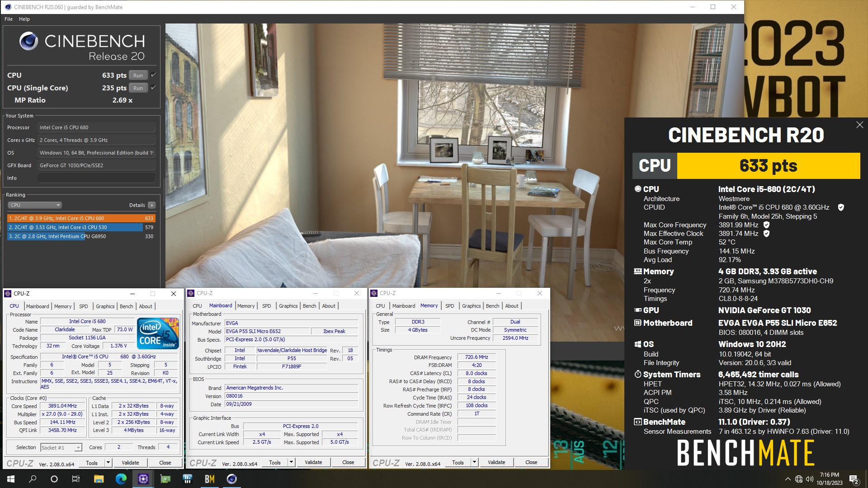
Task: Toggle the CPU test checkbox
Action: coord(154,75)
